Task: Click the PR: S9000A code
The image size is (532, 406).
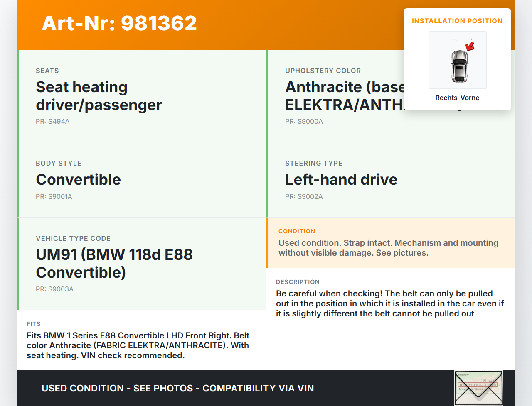Action: [304, 121]
